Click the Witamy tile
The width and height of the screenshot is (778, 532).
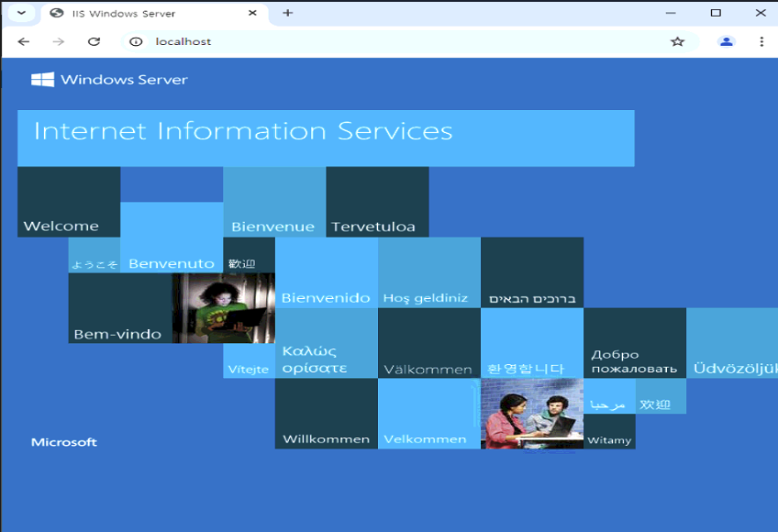[x=609, y=431]
